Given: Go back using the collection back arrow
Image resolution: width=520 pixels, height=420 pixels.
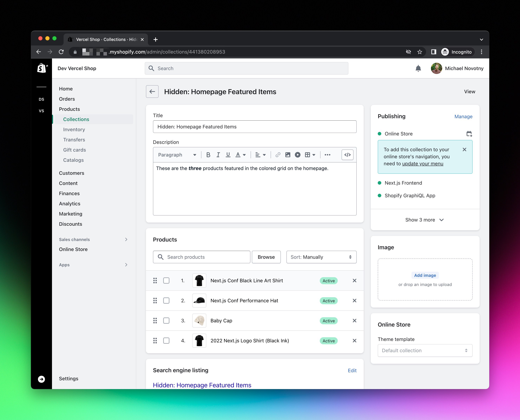Looking at the screenshot, I should (x=152, y=92).
